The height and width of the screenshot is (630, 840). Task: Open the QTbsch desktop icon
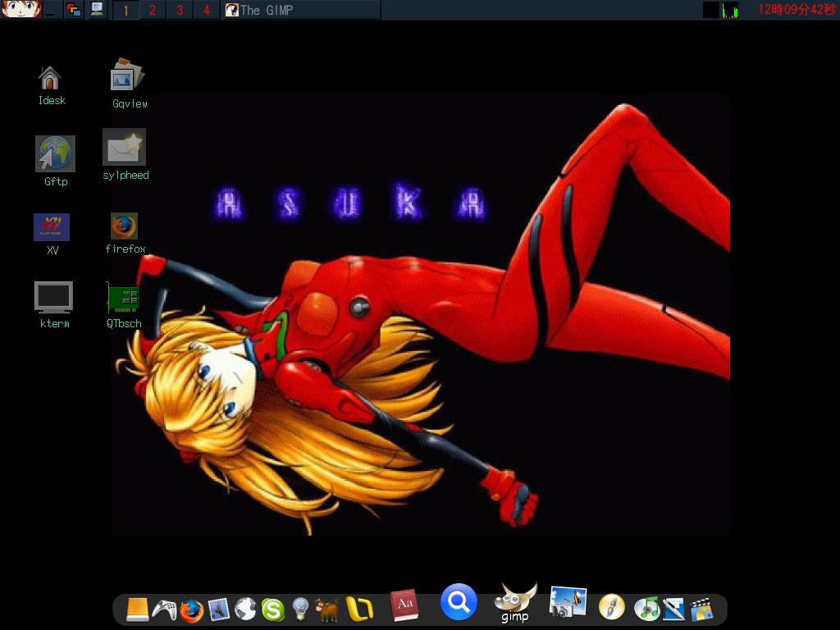(125, 298)
